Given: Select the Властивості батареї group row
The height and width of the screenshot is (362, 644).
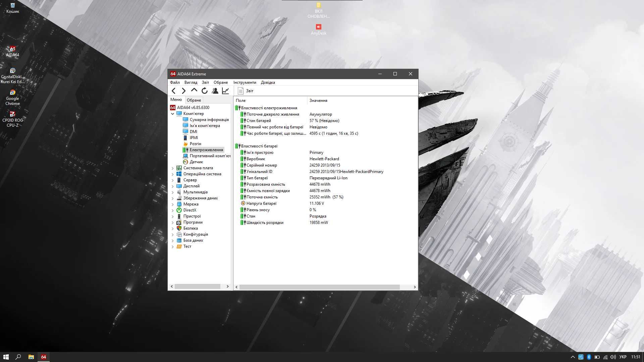Looking at the screenshot, I should pos(326,146).
